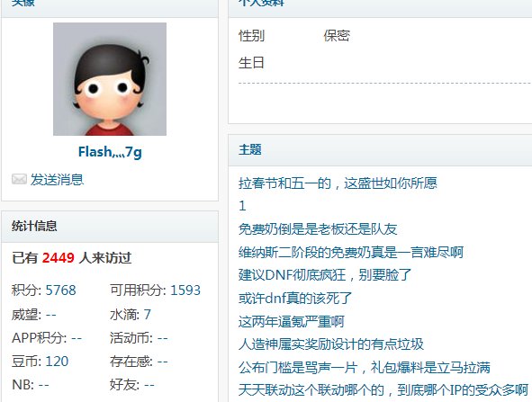Open thread 维纳斯二阶段的免费奶真是一言难尽啊
Image resolution: width=532 pixels, height=402 pixels.
click(351, 252)
